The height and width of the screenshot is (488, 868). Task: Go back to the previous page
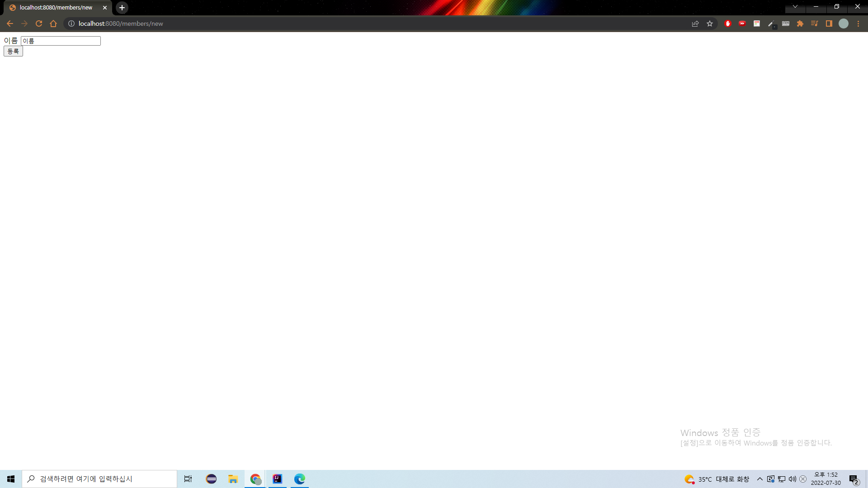(x=10, y=23)
